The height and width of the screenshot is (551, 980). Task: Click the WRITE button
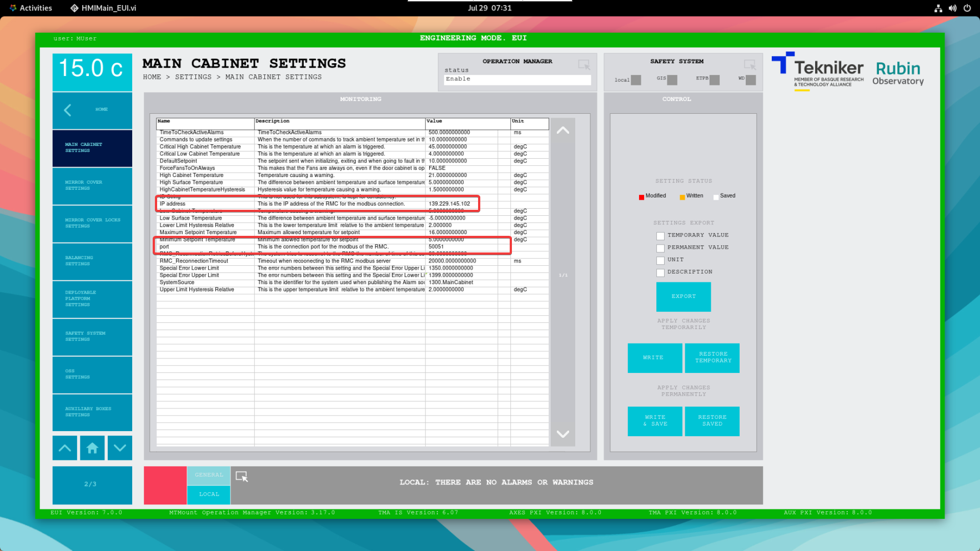655,358
